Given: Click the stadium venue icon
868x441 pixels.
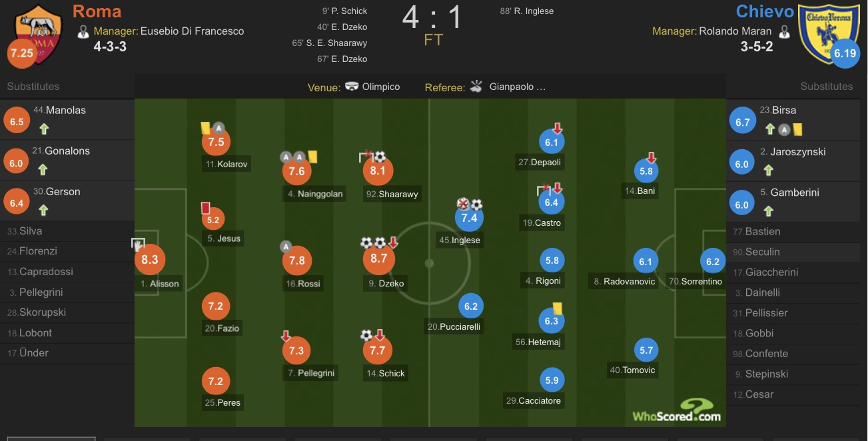Looking at the screenshot, I should tap(352, 87).
